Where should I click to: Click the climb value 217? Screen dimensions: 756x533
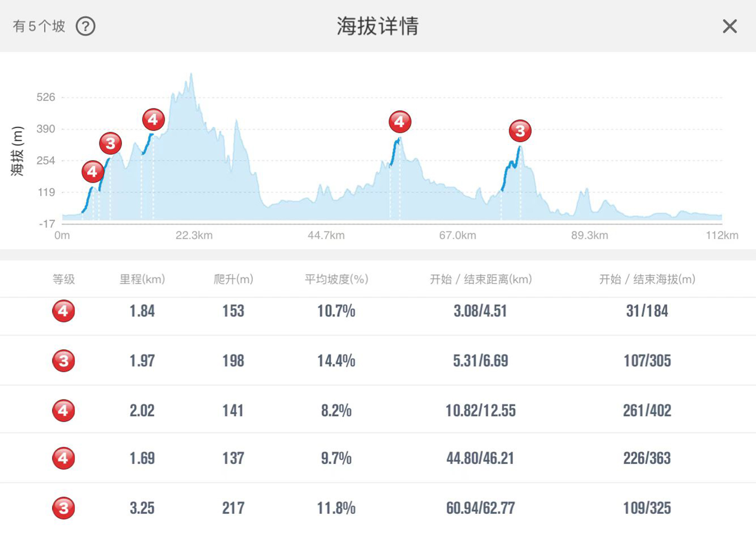click(233, 508)
